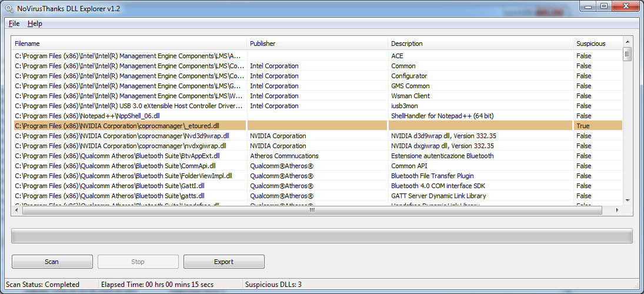
Task: Click the gear app icon in title bar
Action: pos(9,8)
